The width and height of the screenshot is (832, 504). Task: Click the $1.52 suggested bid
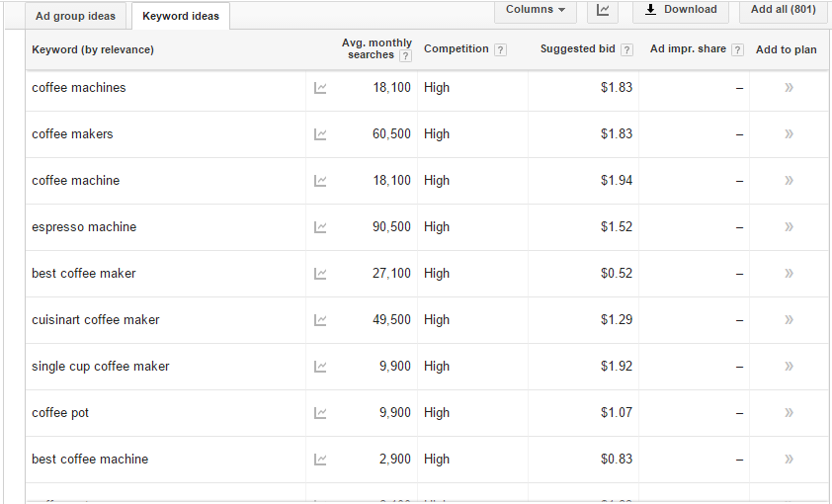(x=617, y=226)
